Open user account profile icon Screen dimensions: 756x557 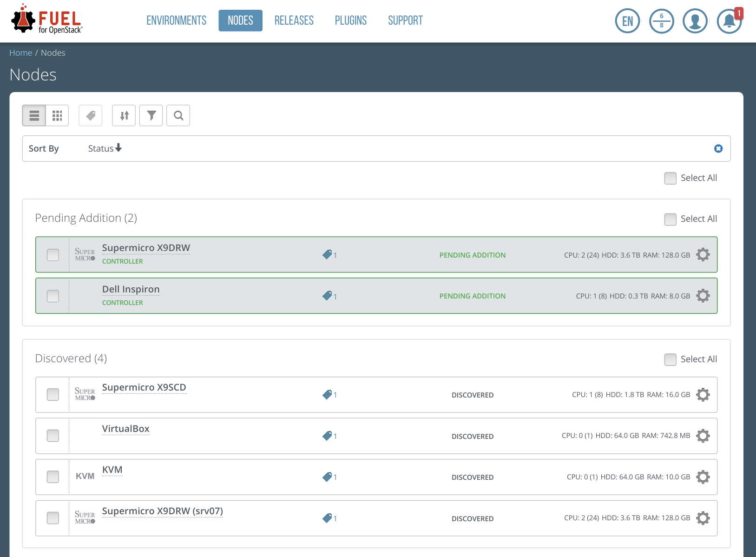tap(695, 21)
